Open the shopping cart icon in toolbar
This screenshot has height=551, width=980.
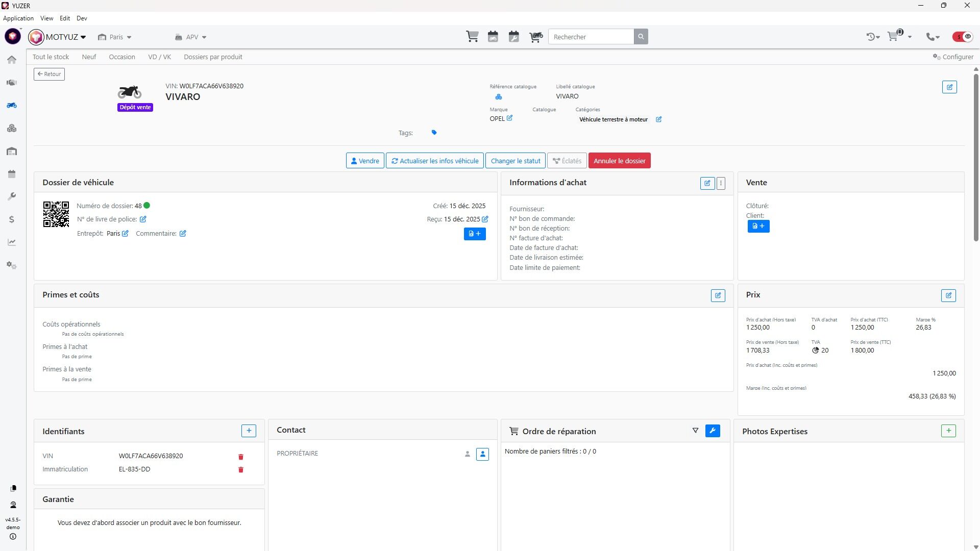[x=472, y=37]
